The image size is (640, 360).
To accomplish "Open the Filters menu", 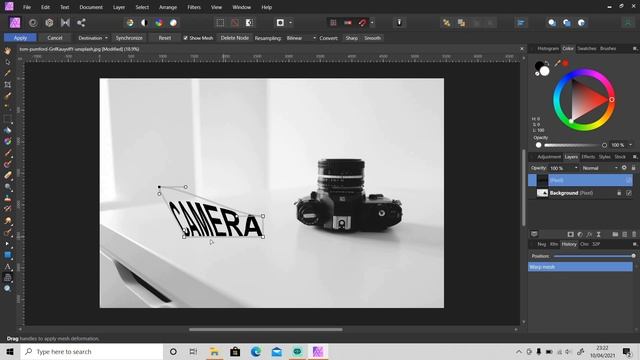I will tap(194, 7).
